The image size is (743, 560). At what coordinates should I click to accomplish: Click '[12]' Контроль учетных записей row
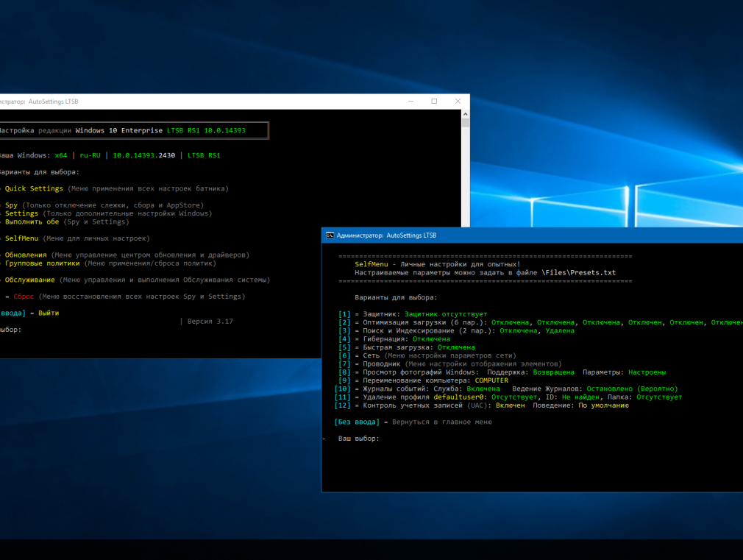[x=481, y=405]
